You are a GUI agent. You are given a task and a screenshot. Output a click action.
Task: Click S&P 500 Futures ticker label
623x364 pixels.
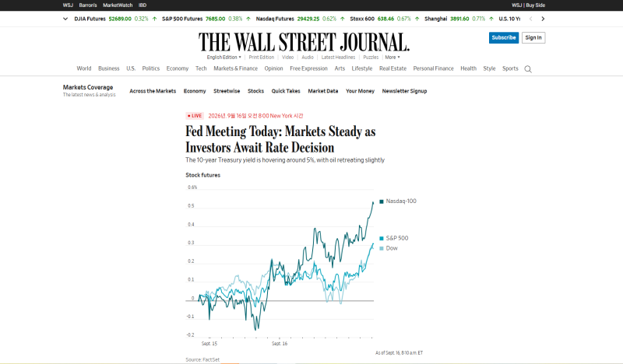tap(182, 19)
